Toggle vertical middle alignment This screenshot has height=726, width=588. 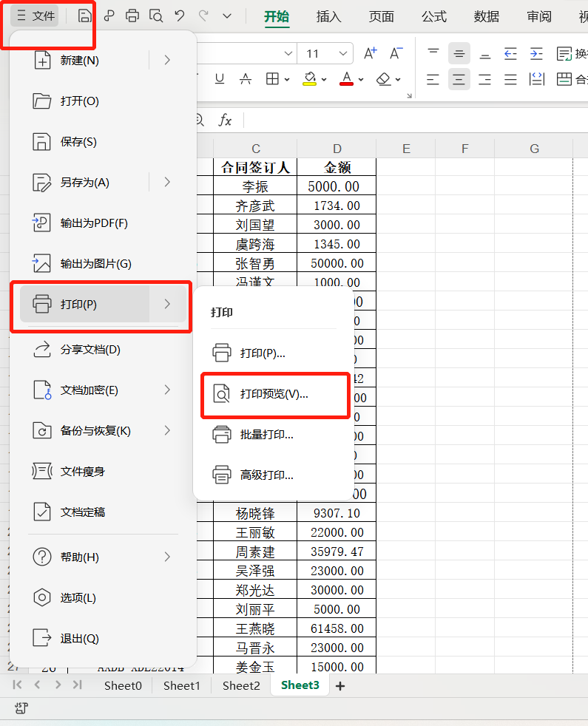click(x=459, y=53)
